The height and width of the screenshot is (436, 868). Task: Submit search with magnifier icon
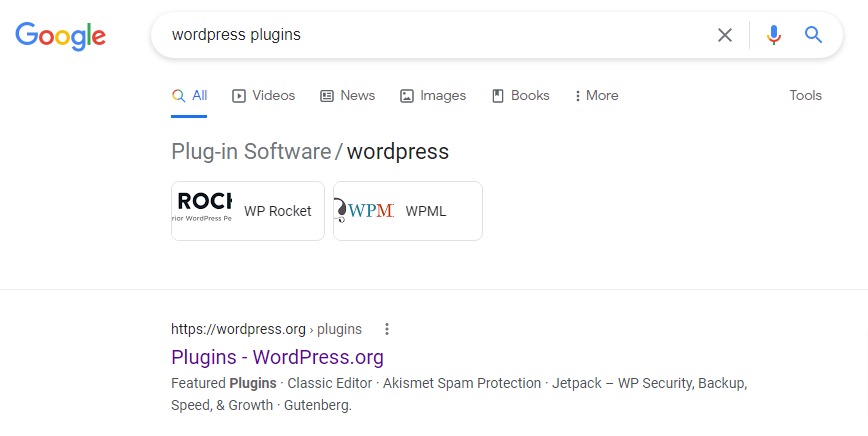tap(813, 35)
